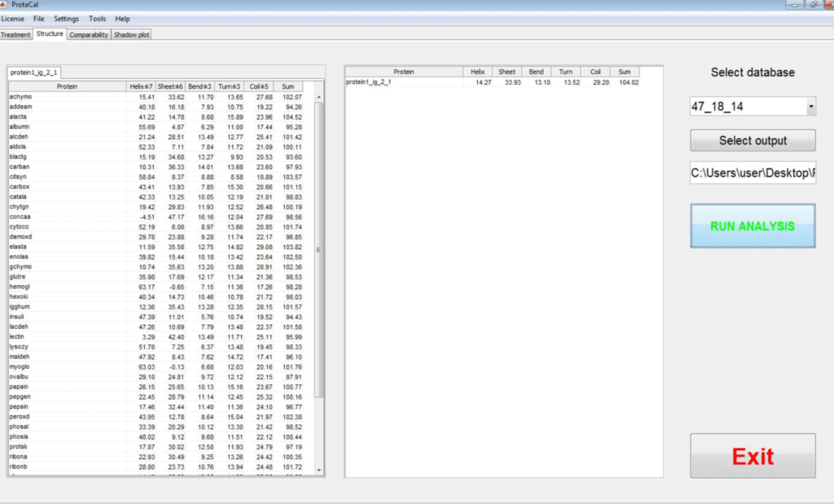Open the Tools menu

(97, 18)
